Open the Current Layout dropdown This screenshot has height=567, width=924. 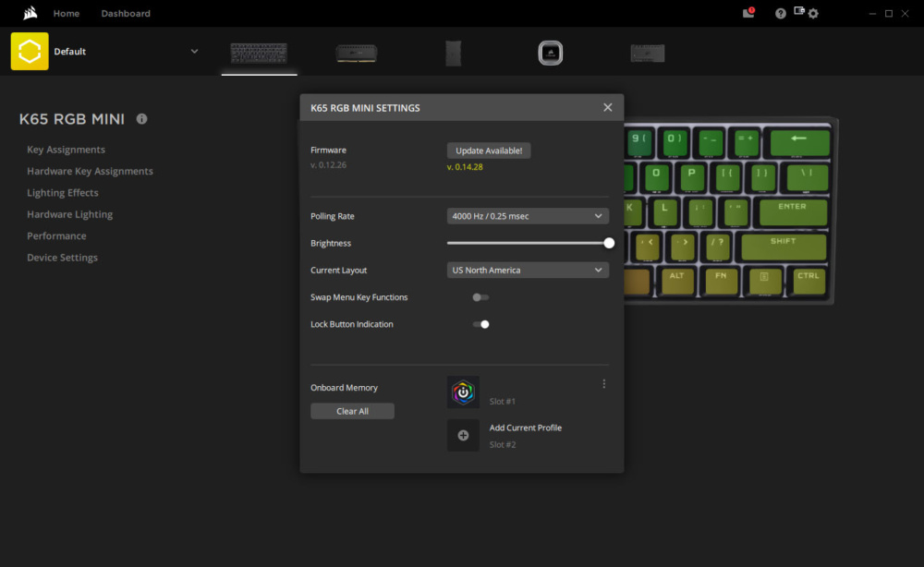point(528,271)
